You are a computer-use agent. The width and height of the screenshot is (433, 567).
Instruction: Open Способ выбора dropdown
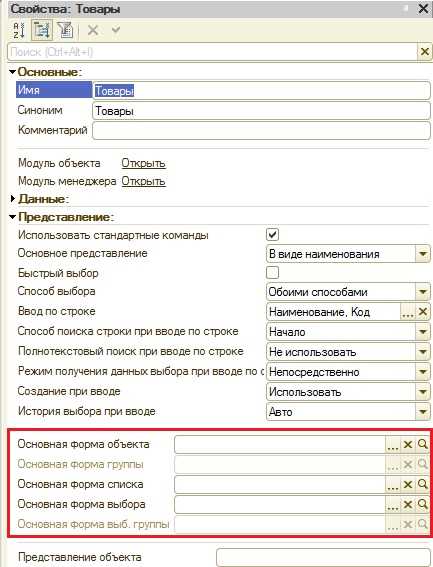423,292
